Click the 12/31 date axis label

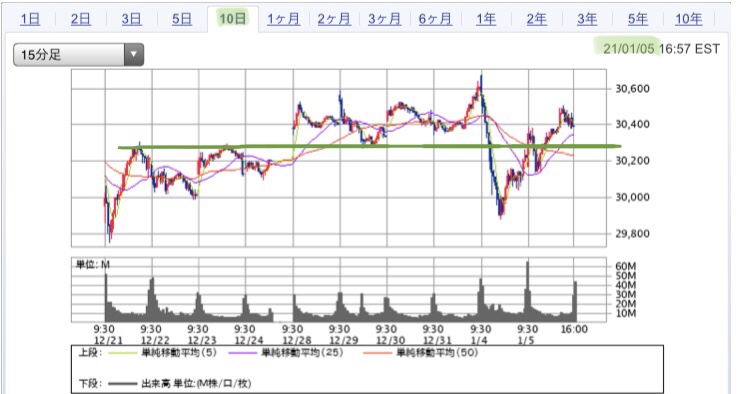tap(437, 340)
